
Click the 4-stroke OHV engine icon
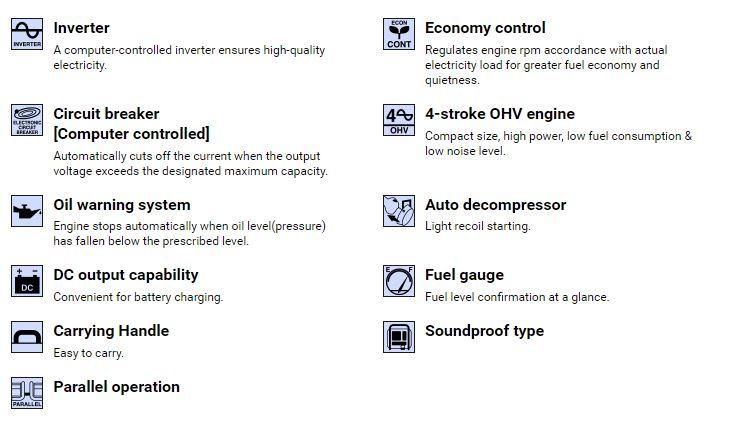(399, 120)
